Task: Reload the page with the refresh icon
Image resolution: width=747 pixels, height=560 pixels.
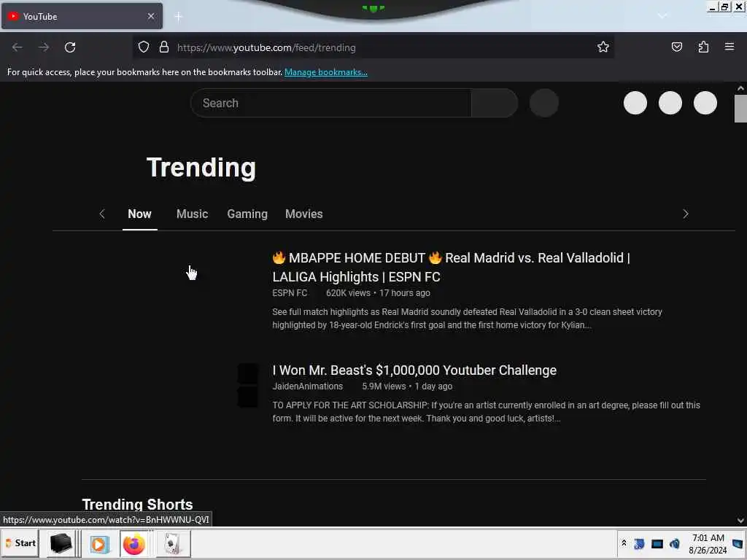Action: point(70,47)
